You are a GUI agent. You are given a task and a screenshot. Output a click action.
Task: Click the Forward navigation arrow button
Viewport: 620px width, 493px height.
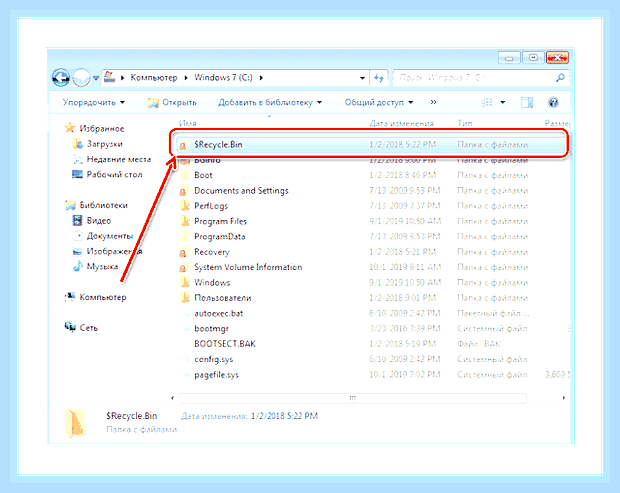(81, 77)
